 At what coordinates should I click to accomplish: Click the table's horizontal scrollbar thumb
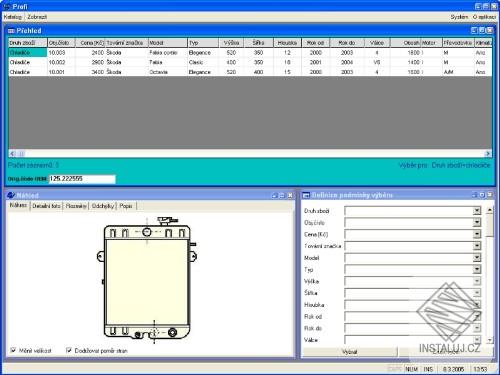21,154
